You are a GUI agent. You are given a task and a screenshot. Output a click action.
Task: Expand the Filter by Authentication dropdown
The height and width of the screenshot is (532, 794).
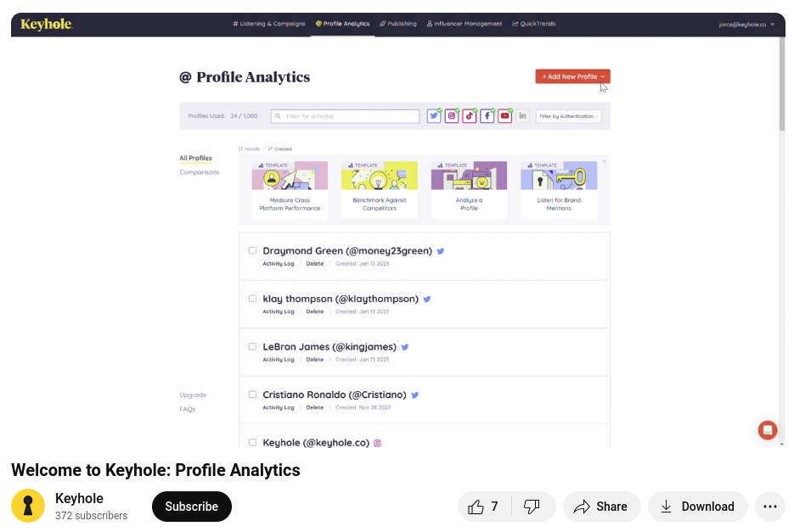point(569,116)
